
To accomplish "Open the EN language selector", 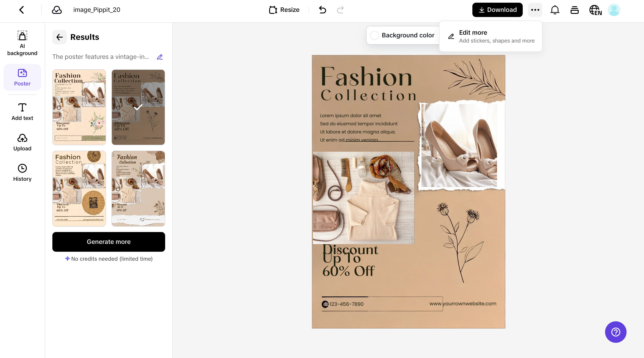I will pos(595,10).
